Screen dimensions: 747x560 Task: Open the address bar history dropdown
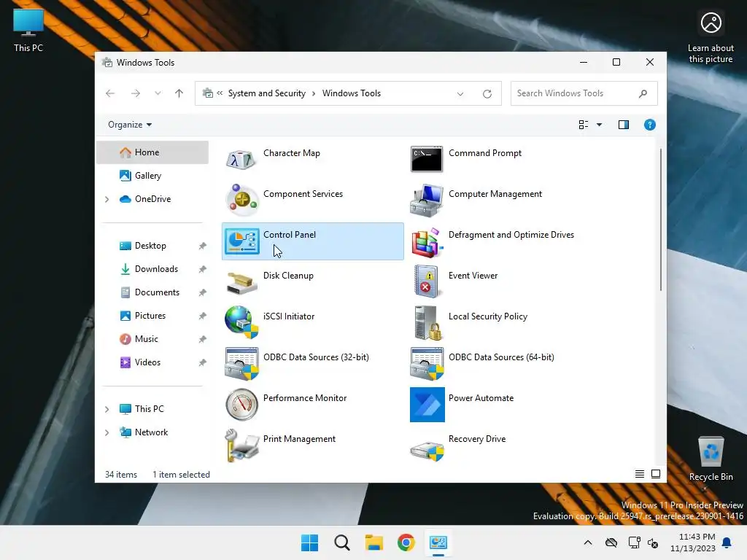click(460, 94)
